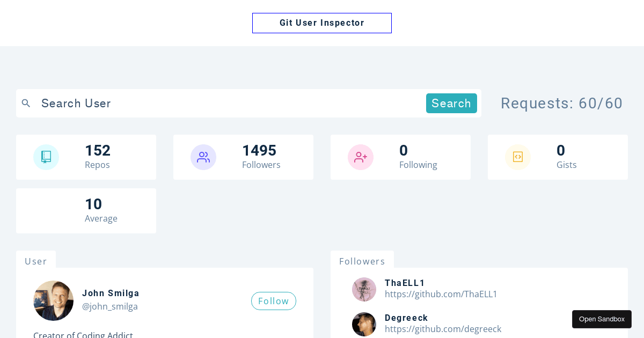Open Sandbox via the dark button

(602, 319)
